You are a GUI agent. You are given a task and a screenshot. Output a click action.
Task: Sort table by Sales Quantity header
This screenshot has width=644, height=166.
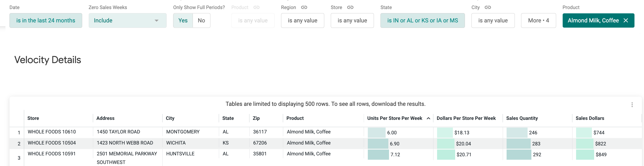click(522, 118)
